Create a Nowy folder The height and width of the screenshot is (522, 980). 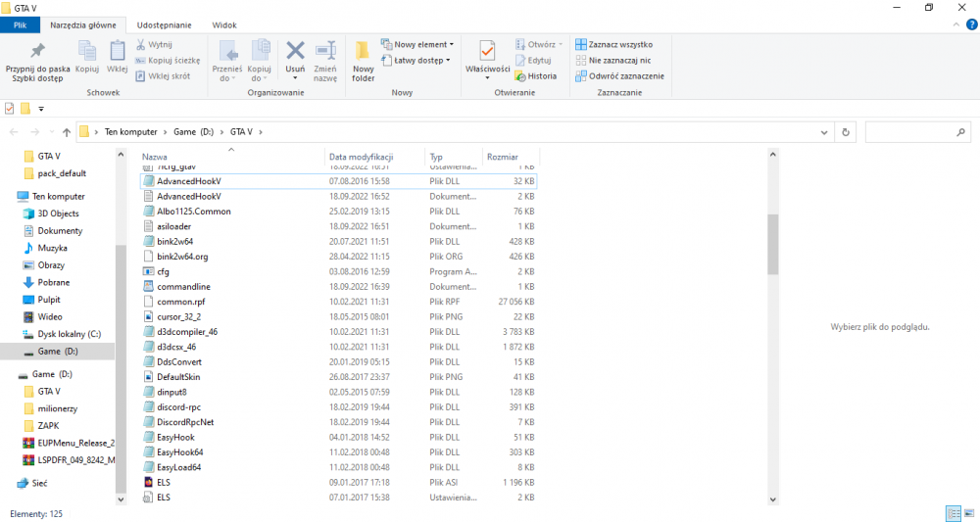pos(364,61)
